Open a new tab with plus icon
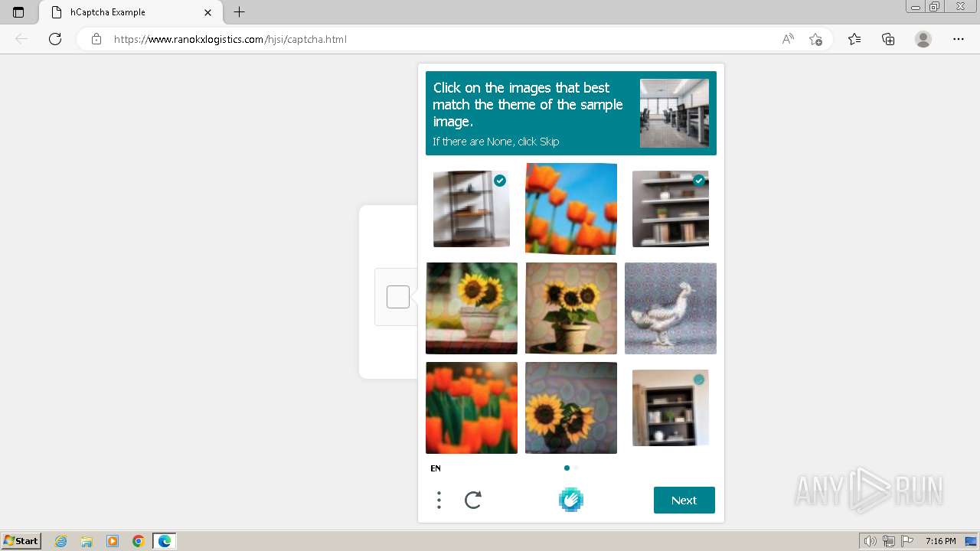 (240, 12)
